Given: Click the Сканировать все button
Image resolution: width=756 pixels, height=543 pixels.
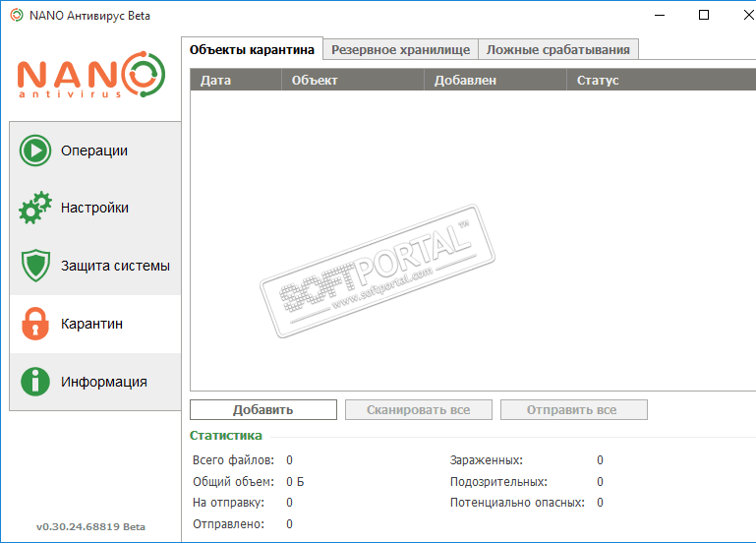Looking at the screenshot, I should tap(419, 410).
